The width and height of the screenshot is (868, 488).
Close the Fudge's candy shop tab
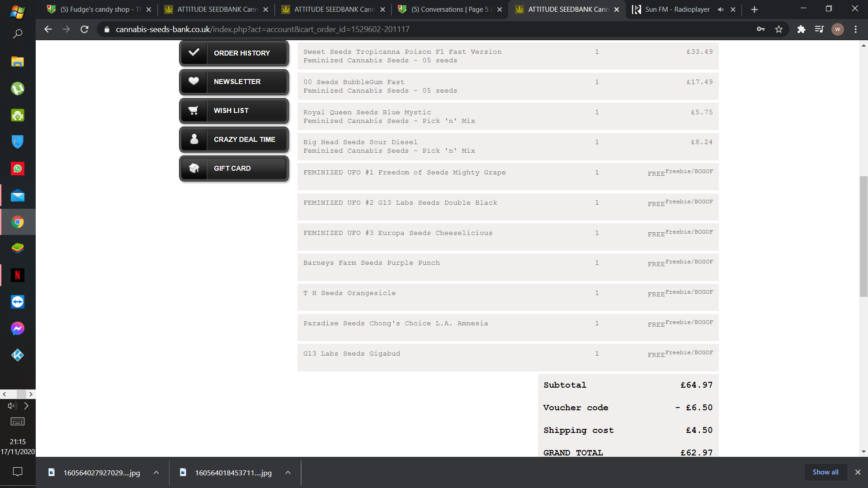pyautogui.click(x=149, y=9)
